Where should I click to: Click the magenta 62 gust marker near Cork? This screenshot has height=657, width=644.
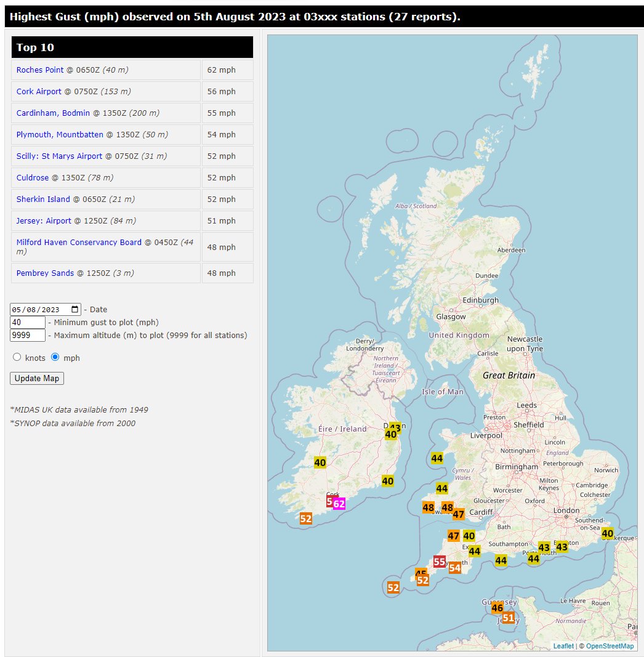coord(339,504)
